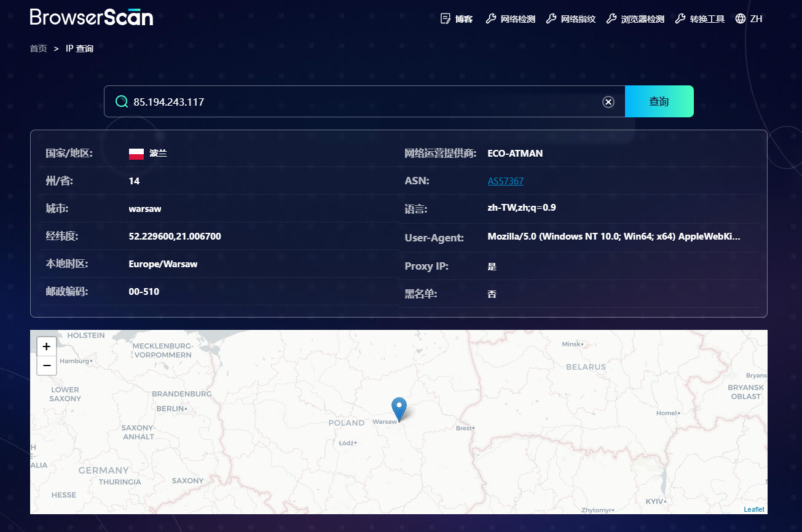Click the BrowserScan logo
The image size is (802, 532).
[x=92, y=17]
